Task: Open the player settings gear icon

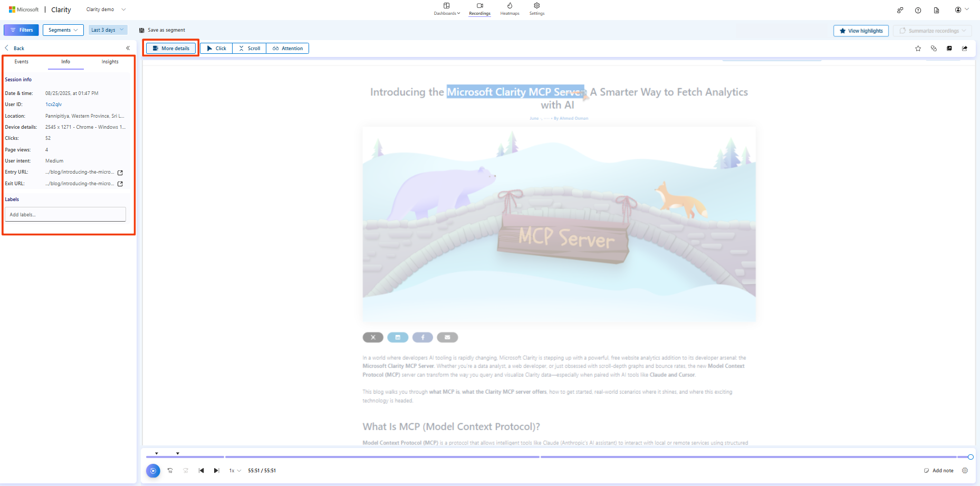Action: pos(965,471)
